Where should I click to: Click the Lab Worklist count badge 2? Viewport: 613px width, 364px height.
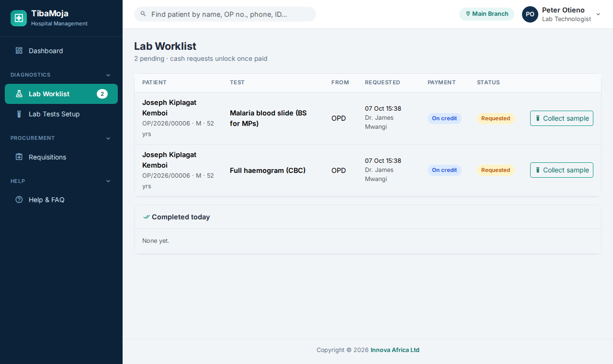(x=102, y=94)
